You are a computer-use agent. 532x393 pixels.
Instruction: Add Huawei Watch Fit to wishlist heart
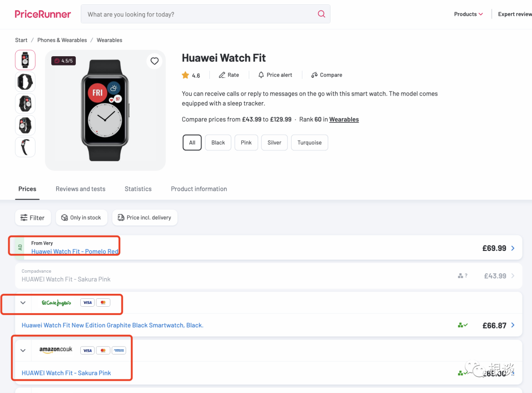tap(155, 61)
